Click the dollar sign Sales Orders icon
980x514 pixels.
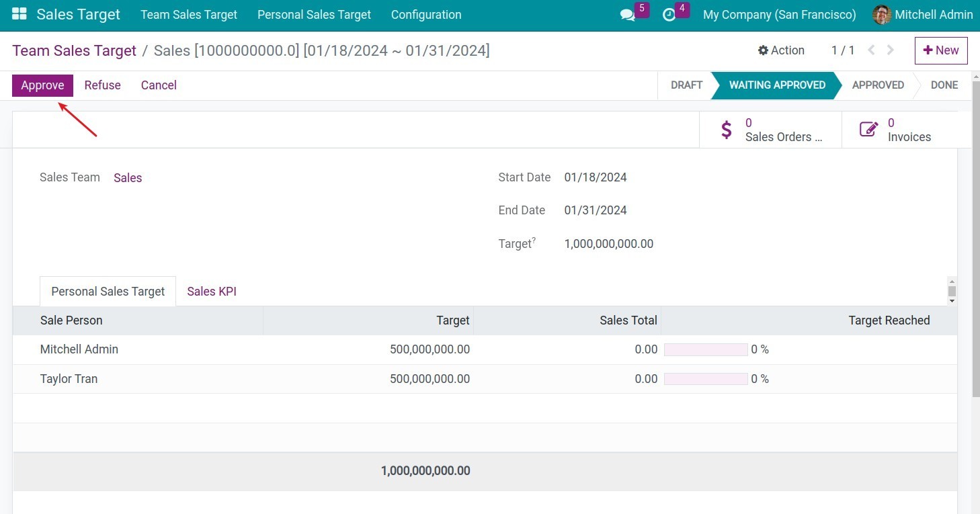pyautogui.click(x=727, y=130)
